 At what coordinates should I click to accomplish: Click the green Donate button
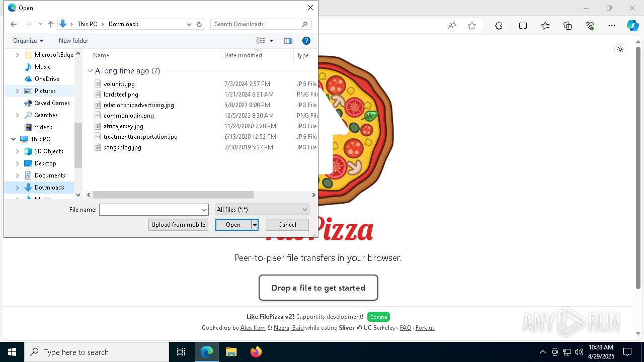(x=378, y=317)
